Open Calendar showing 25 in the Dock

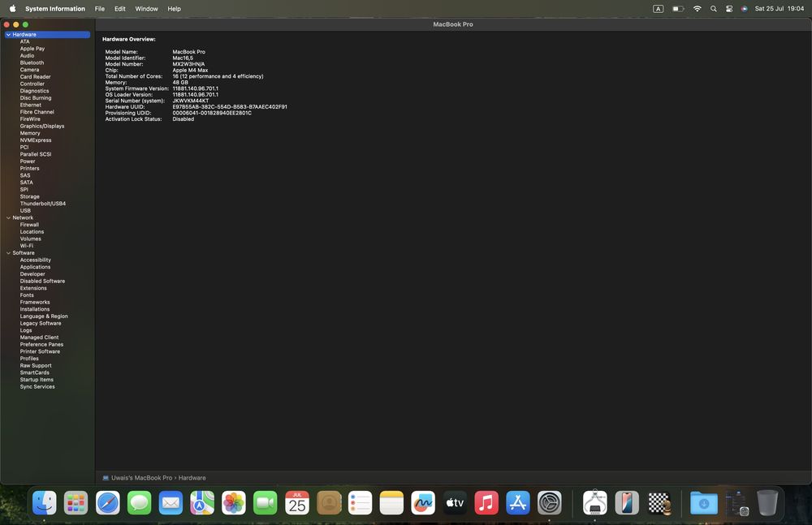pos(297,503)
